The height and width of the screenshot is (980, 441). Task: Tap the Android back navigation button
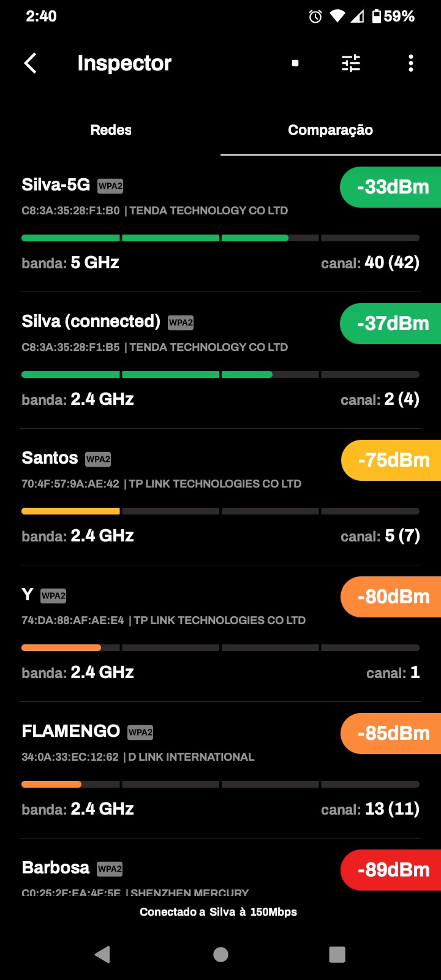(103, 954)
